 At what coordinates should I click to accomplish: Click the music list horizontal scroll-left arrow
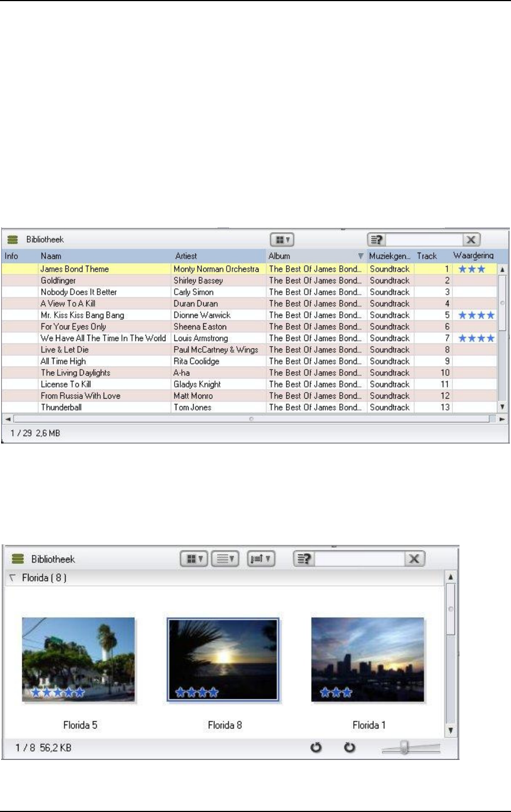click(x=7, y=418)
